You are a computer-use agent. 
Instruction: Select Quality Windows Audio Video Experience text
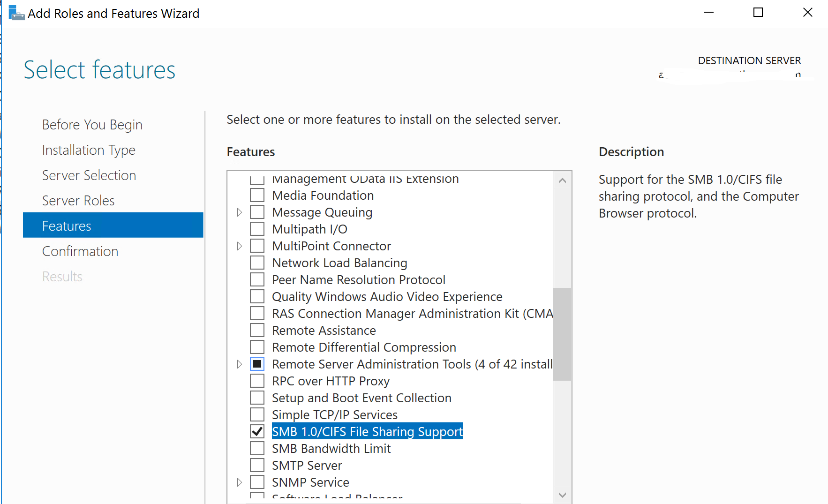387,297
